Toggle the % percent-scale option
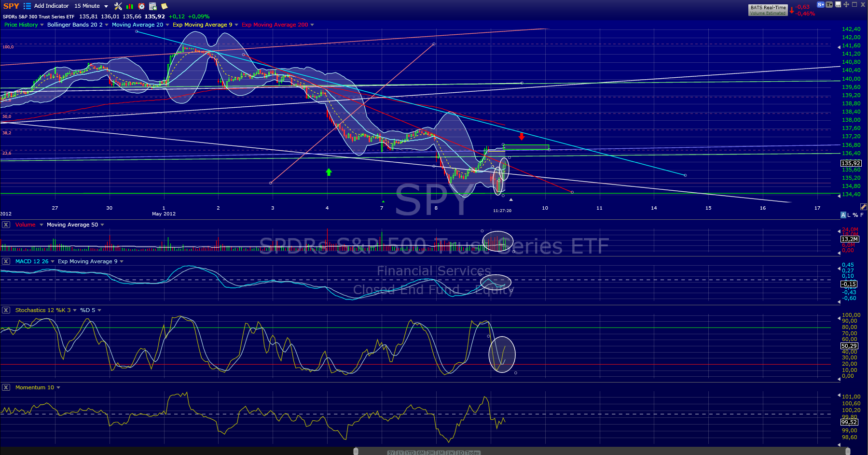 855,215
